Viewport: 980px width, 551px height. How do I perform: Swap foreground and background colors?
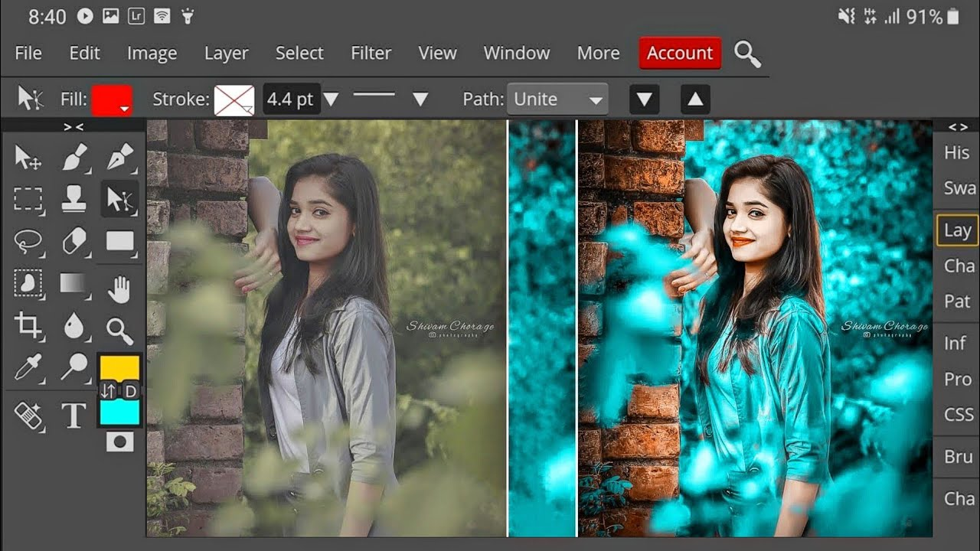coord(107,390)
